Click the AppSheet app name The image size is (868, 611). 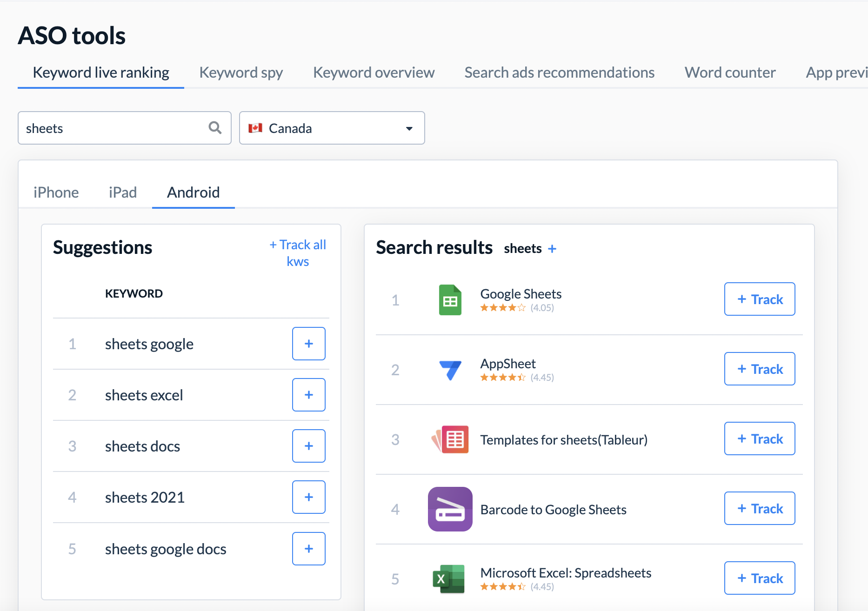pos(508,364)
